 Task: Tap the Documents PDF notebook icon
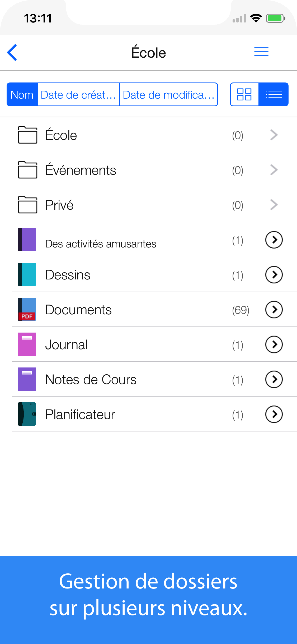[27, 309]
